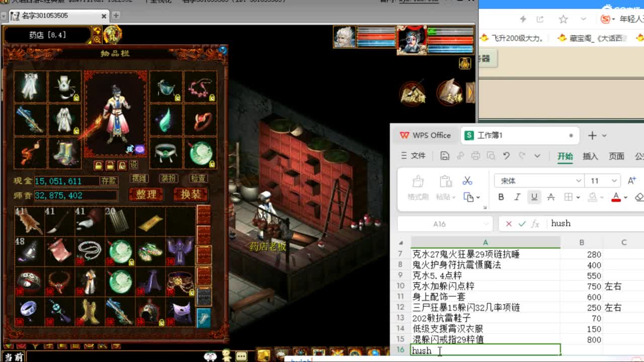Viewport: 644px width, 362px height.
Task: Click the browser bookmark star icon
Action: [563, 19]
